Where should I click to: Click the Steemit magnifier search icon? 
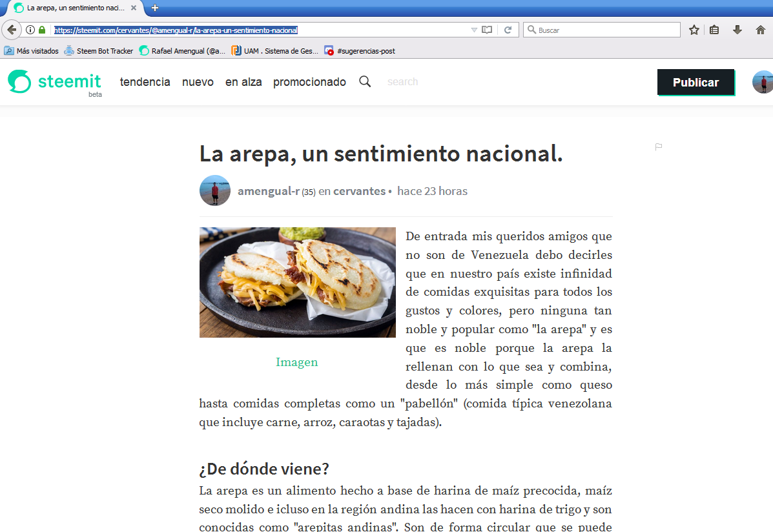[365, 81]
